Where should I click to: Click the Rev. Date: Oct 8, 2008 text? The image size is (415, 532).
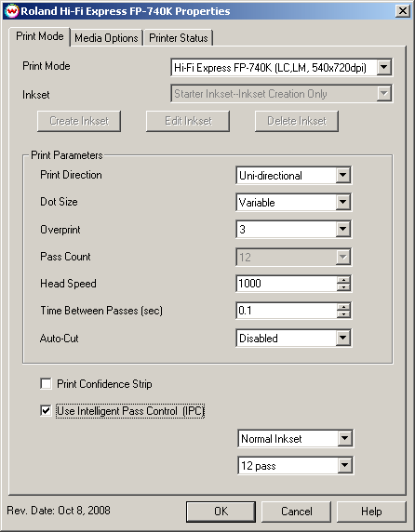(x=59, y=511)
